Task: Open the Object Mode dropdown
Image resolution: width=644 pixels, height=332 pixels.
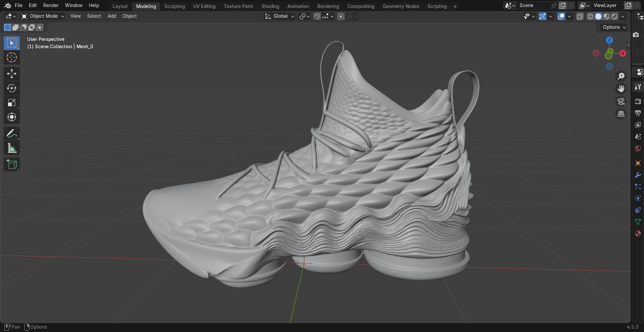Action: [x=43, y=16]
